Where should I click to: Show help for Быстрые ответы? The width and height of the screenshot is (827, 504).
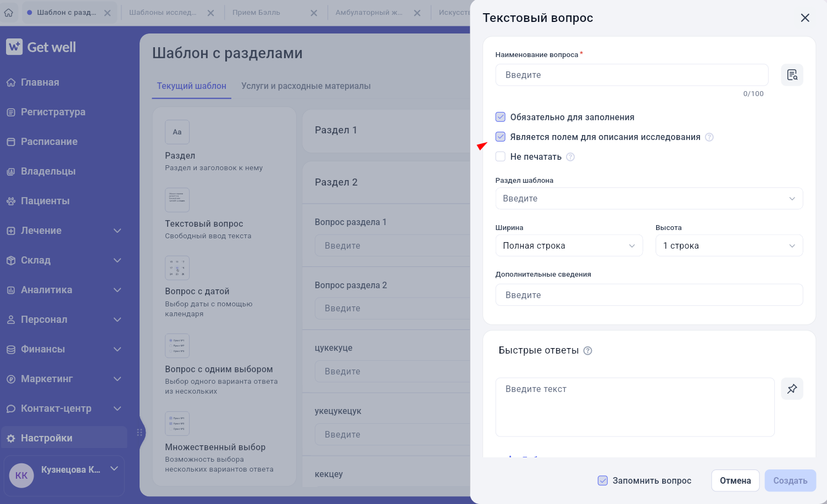(587, 351)
